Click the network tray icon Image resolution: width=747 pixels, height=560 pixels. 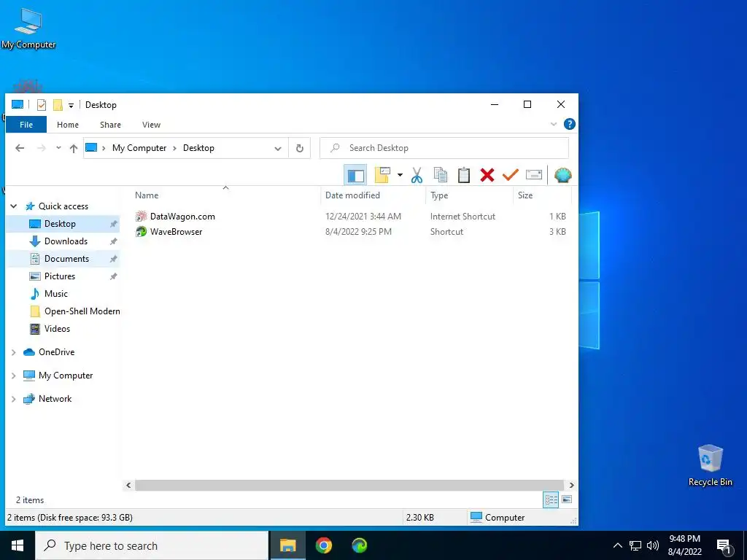pyautogui.click(x=635, y=545)
